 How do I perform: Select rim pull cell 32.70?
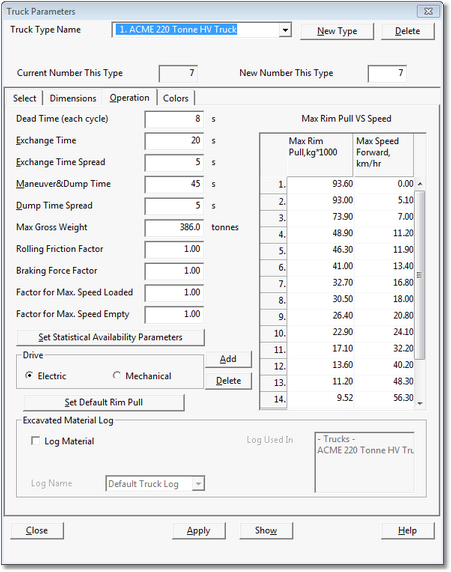pos(320,283)
